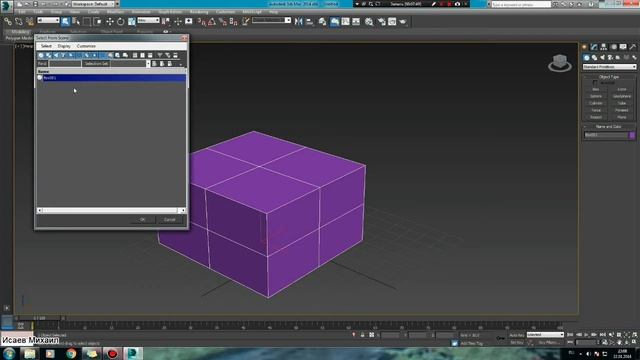Click the Unlink Selection tool
Viewport: 640px width, 360px height.
[x=19, y=21]
